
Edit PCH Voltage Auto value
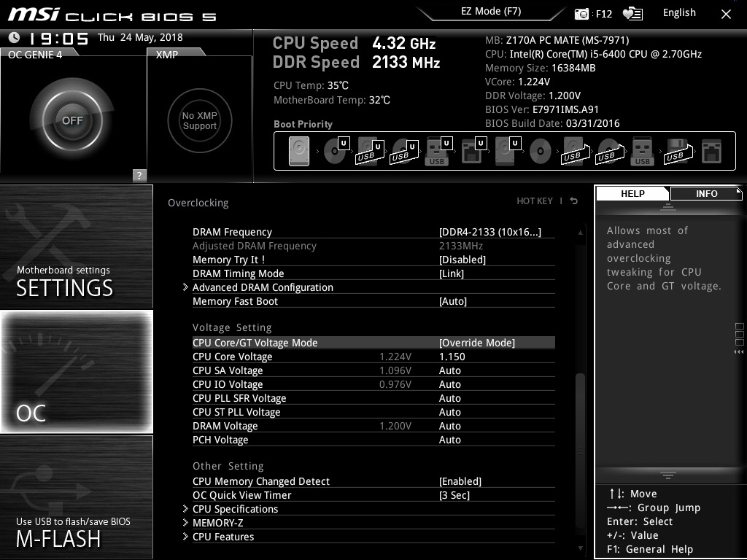click(x=449, y=440)
